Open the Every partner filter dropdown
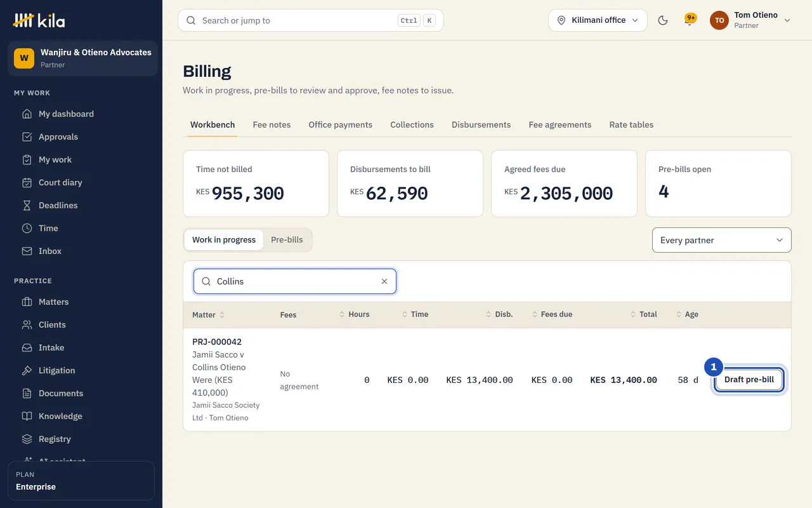Viewport: 812px width, 508px height. tap(722, 240)
